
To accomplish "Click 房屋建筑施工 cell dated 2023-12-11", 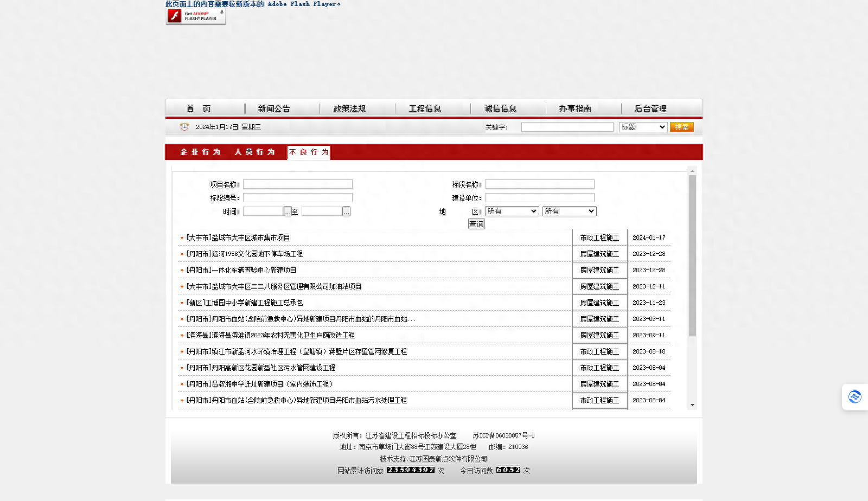I will click(x=599, y=286).
